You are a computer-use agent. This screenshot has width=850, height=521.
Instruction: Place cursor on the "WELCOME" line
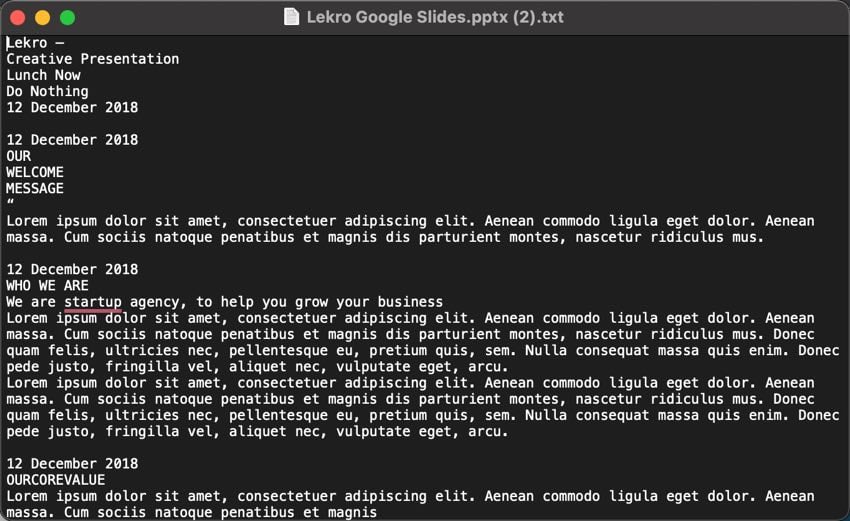(35, 172)
